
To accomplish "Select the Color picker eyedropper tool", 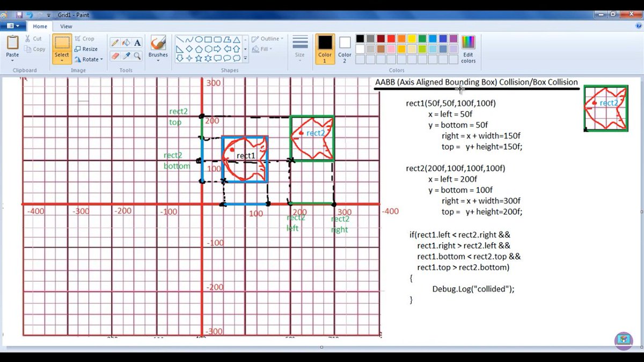I will [x=126, y=55].
